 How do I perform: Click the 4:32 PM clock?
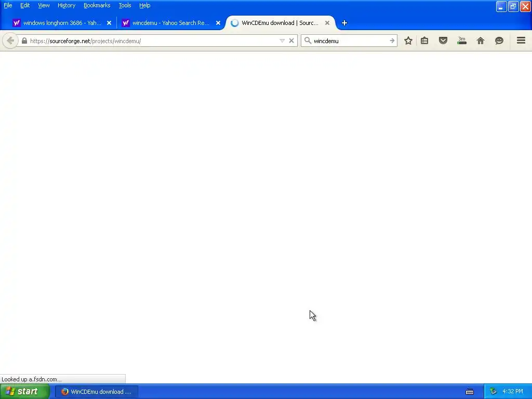(513, 392)
